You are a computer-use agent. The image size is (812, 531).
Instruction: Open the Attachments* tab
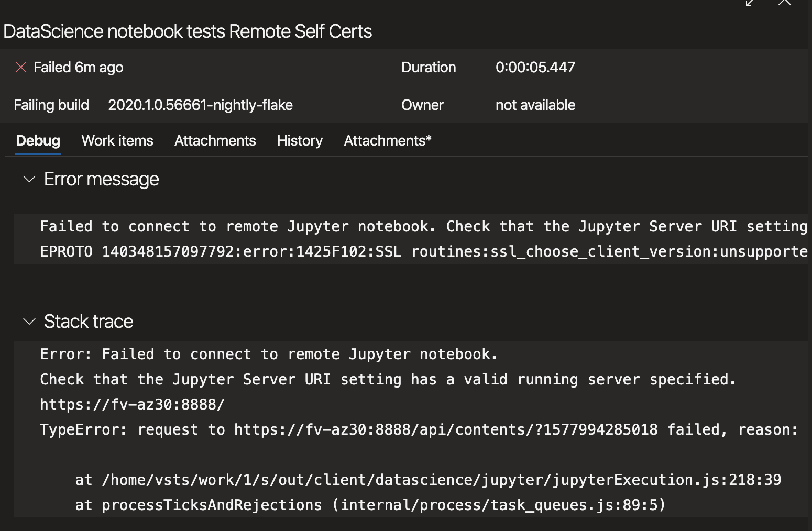[387, 140]
